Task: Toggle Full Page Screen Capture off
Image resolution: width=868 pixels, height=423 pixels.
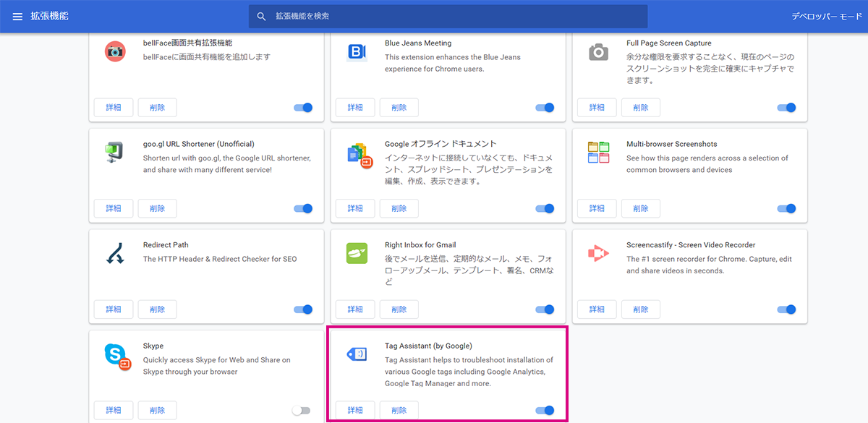Action: tap(786, 108)
